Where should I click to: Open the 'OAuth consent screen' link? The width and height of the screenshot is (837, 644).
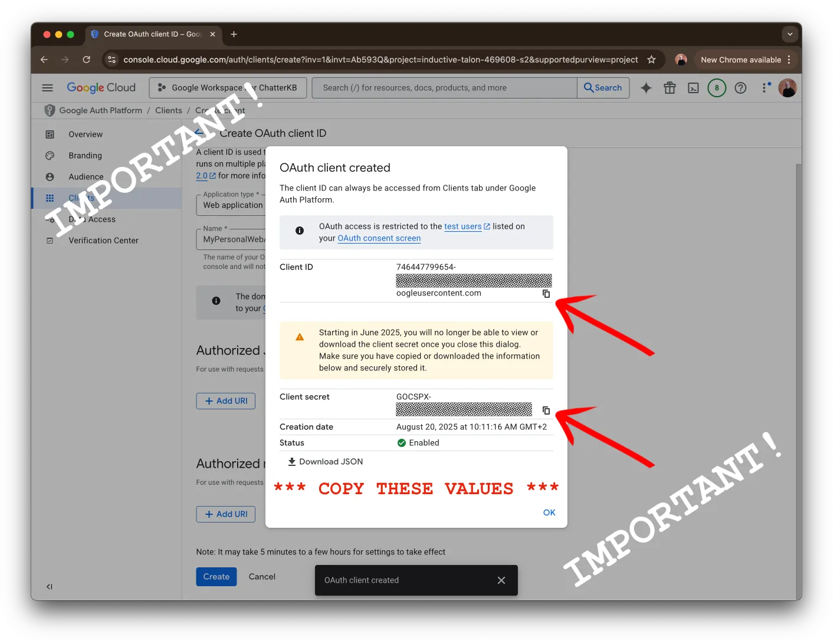coord(379,238)
